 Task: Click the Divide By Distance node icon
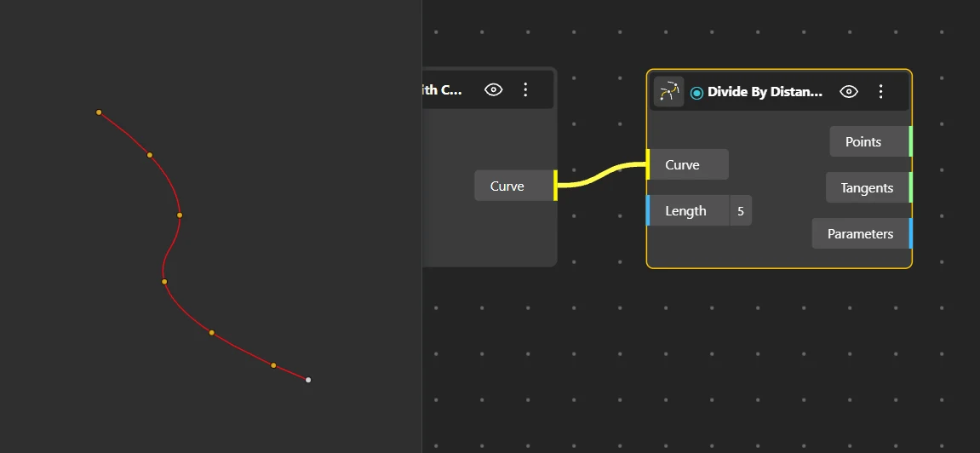(x=668, y=92)
